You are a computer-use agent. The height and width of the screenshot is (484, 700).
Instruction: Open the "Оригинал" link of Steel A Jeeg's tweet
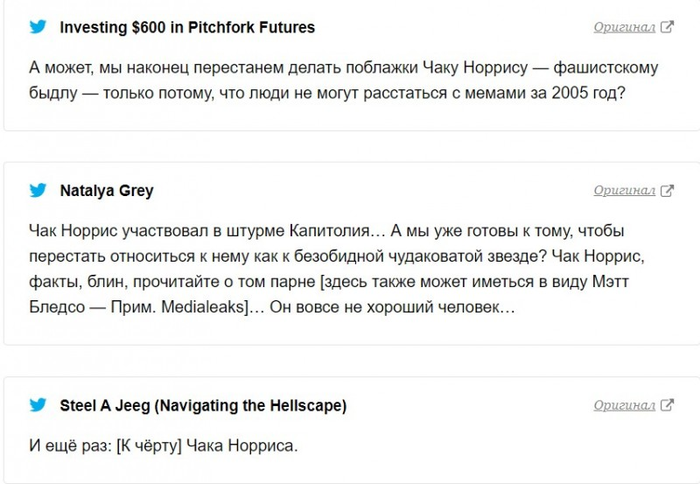(x=624, y=405)
